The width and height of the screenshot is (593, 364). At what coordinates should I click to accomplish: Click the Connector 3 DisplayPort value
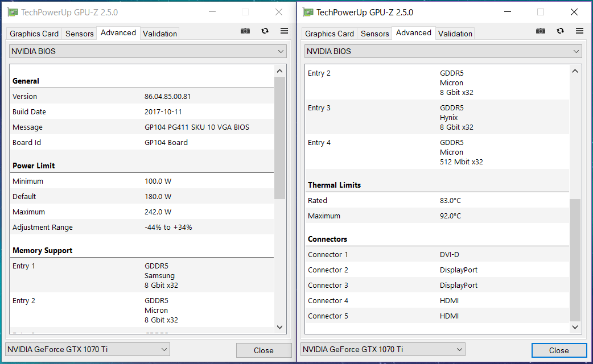click(458, 286)
